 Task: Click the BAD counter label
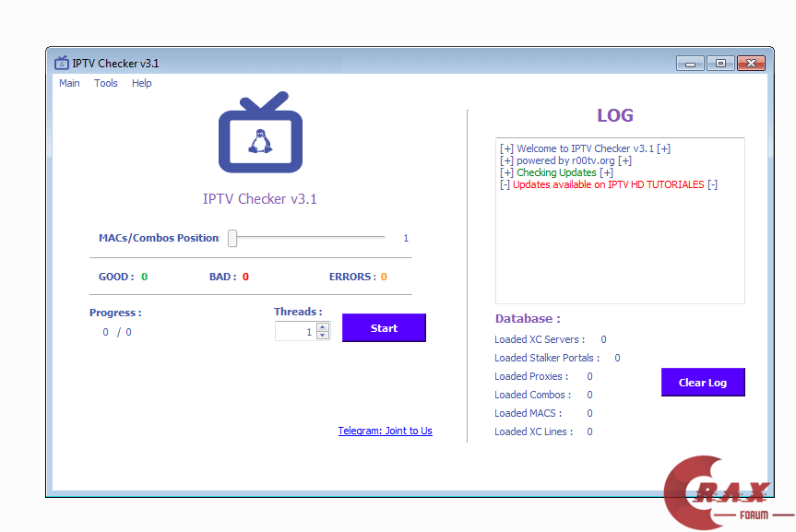point(223,277)
